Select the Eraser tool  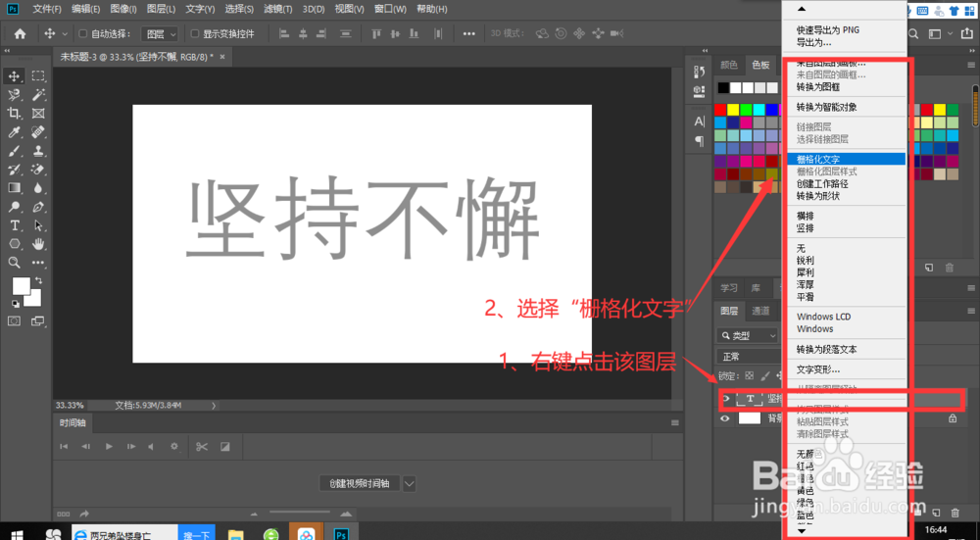pyautogui.click(x=38, y=170)
